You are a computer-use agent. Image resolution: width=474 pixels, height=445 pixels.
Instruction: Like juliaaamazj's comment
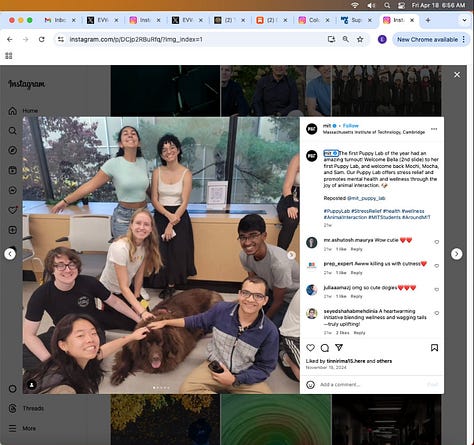[436, 290]
